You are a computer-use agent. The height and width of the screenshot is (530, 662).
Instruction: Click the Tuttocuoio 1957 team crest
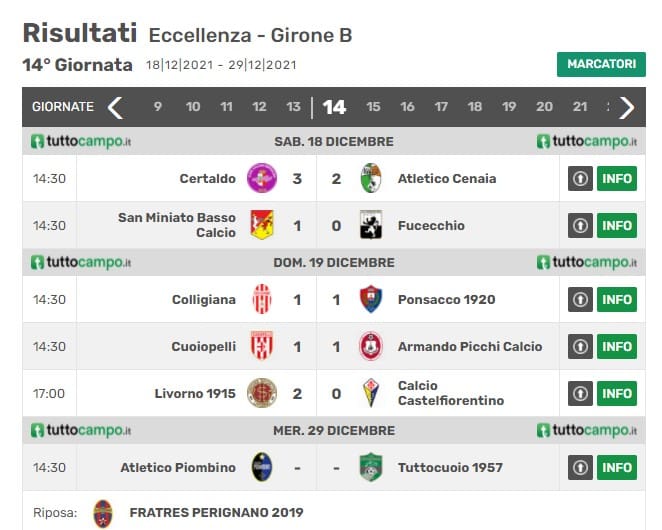[x=371, y=467]
